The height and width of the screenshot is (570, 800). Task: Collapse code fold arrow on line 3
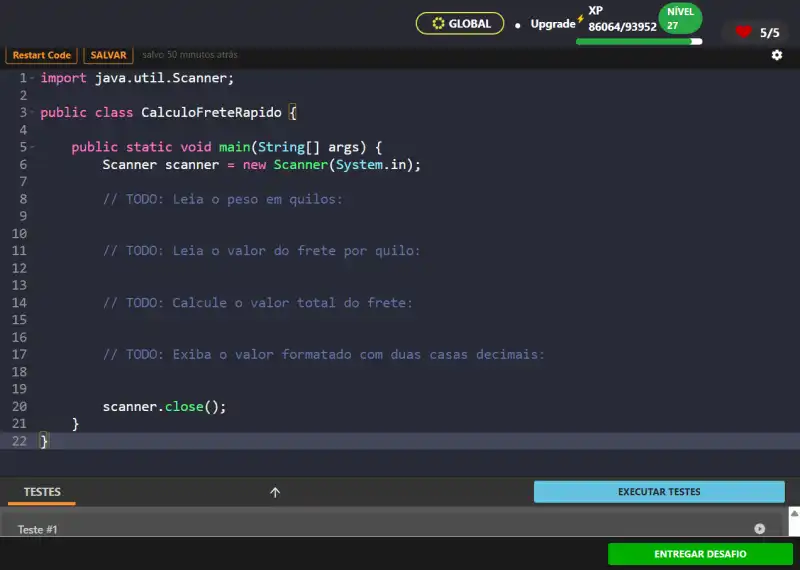pos(32,112)
